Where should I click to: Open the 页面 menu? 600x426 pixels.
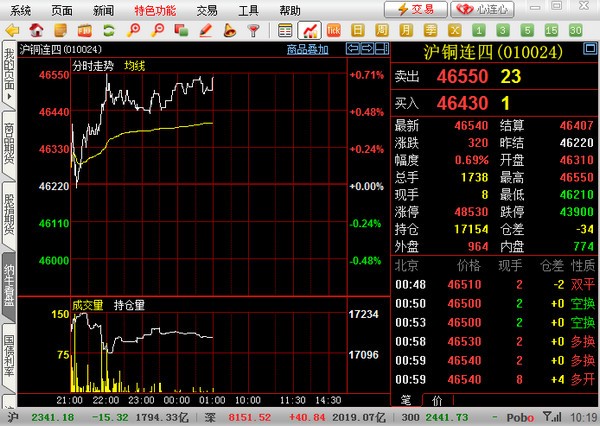coord(62,11)
